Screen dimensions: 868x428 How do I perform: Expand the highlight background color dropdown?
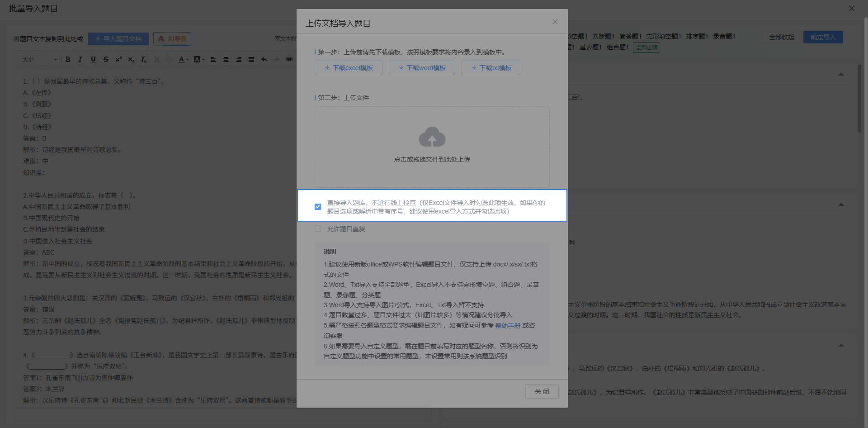[203, 60]
